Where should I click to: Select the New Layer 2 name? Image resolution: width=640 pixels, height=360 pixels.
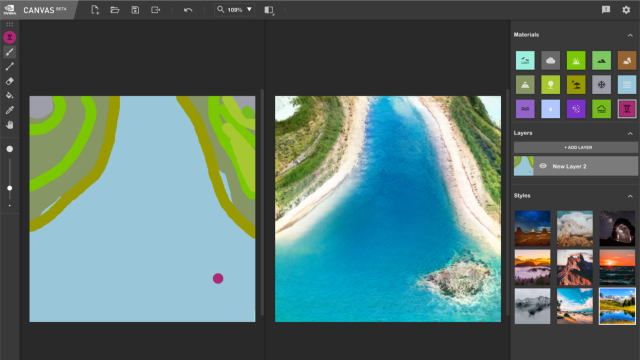click(x=569, y=167)
